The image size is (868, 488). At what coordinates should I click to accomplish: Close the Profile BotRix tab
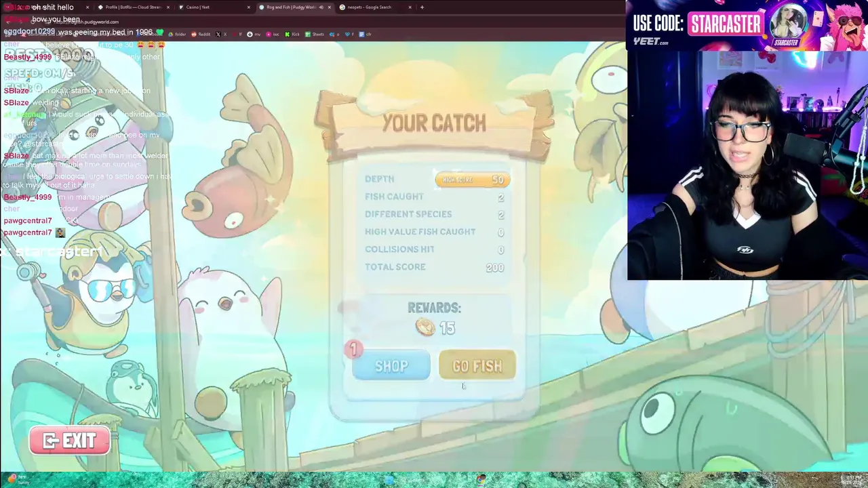[168, 7]
